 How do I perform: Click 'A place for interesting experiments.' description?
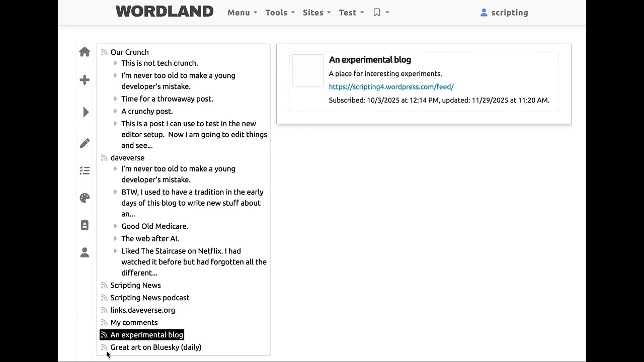[385, 74]
